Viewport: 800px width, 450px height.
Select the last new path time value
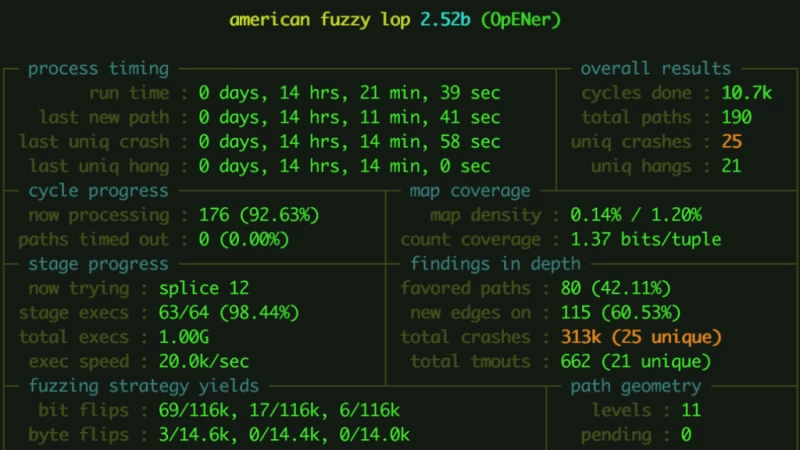click(349, 117)
